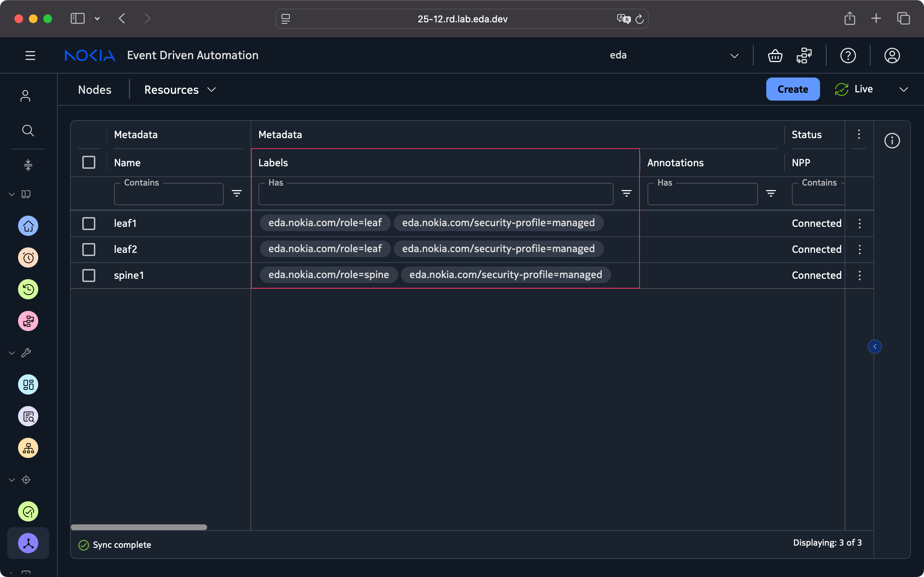
Task: Click the Create button
Action: 793,89
